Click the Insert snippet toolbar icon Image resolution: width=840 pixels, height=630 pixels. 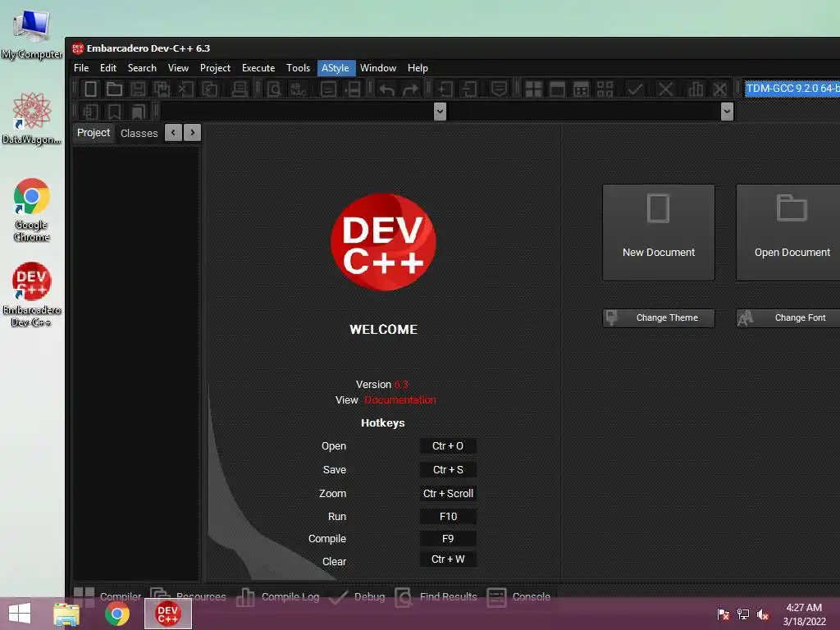click(x=90, y=112)
